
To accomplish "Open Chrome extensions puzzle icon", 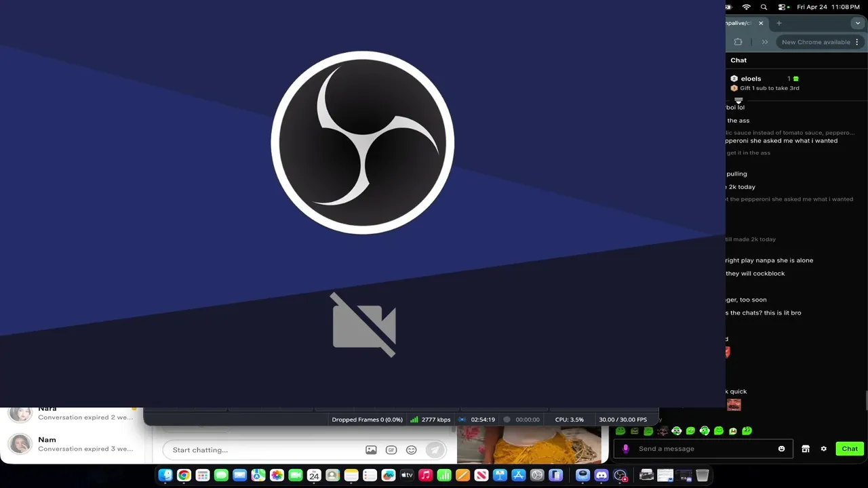I will [738, 42].
